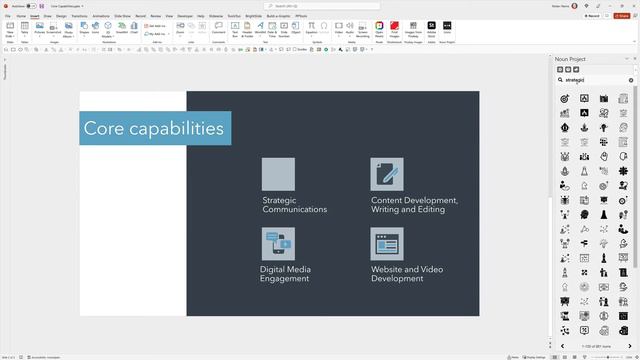Select the empty placeholder square above Strategic Communications
The width and height of the screenshot is (640, 360).
(x=278, y=174)
